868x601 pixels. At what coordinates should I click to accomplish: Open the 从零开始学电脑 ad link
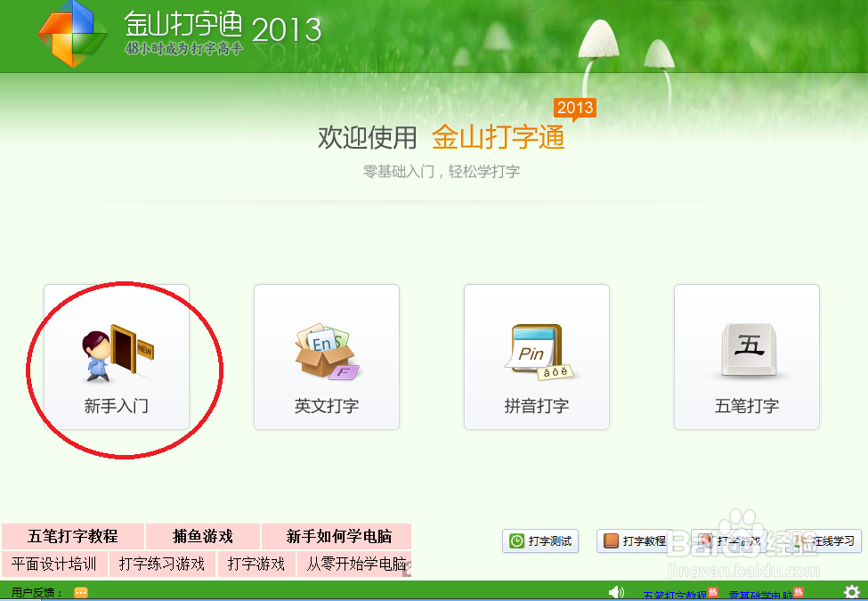click(x=355, y=564)
